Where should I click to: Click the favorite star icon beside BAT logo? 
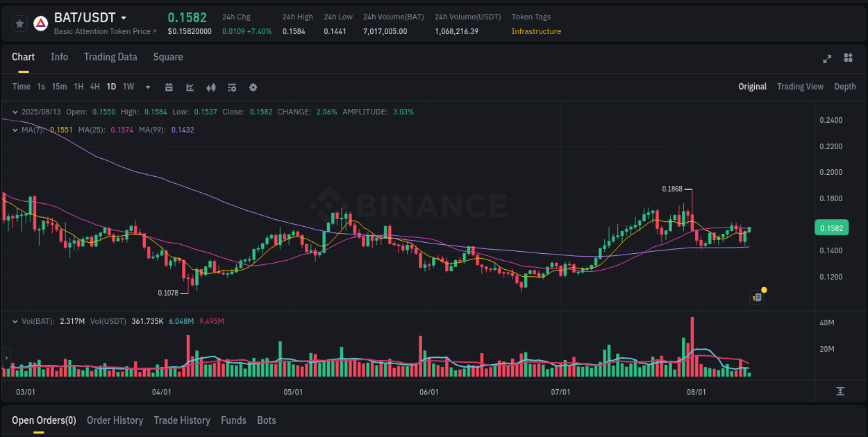(19, 23)
